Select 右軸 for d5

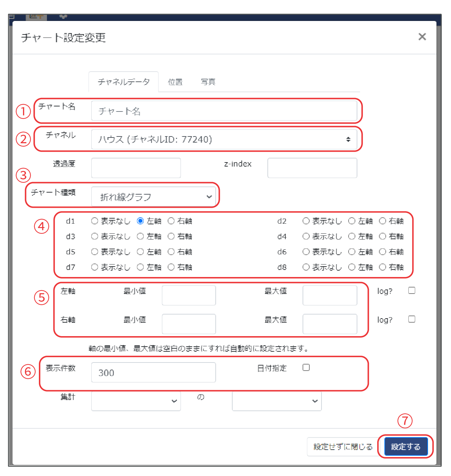[171, 252]
